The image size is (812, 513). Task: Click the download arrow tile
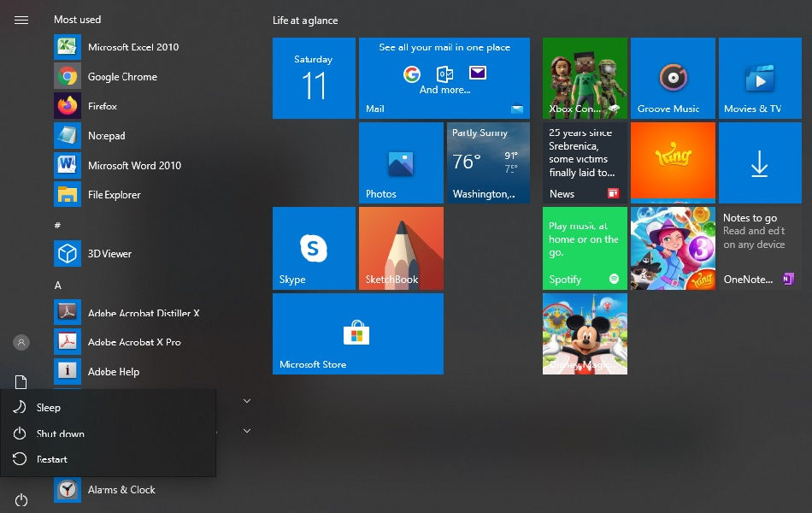point(760,162)
